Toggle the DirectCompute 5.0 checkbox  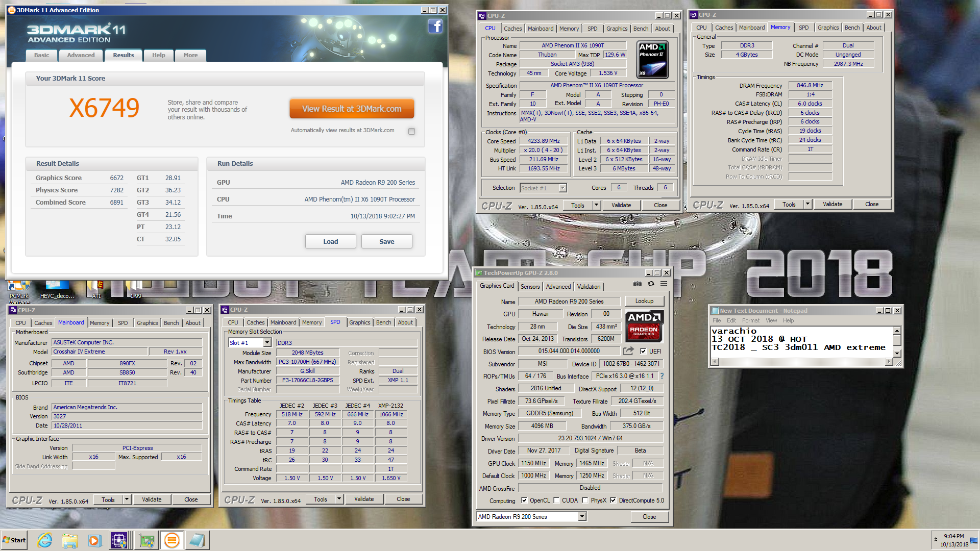(613, 500)
